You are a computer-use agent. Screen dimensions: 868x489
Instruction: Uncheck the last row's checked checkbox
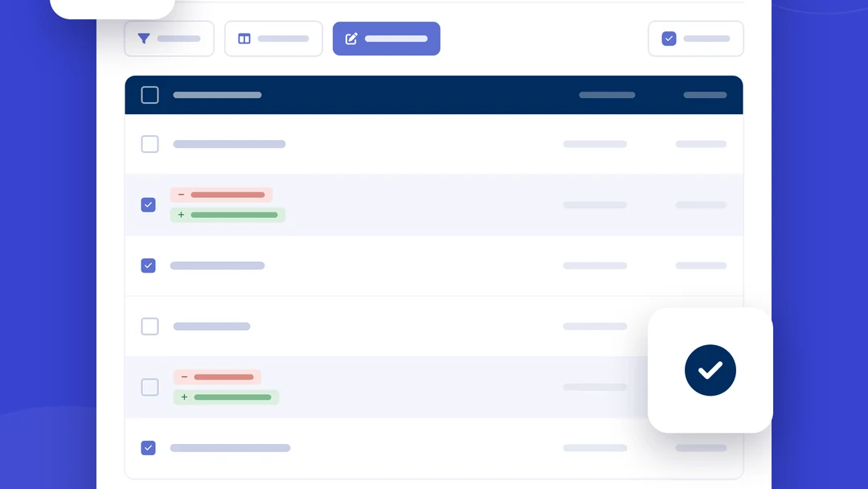click(149, 448)
